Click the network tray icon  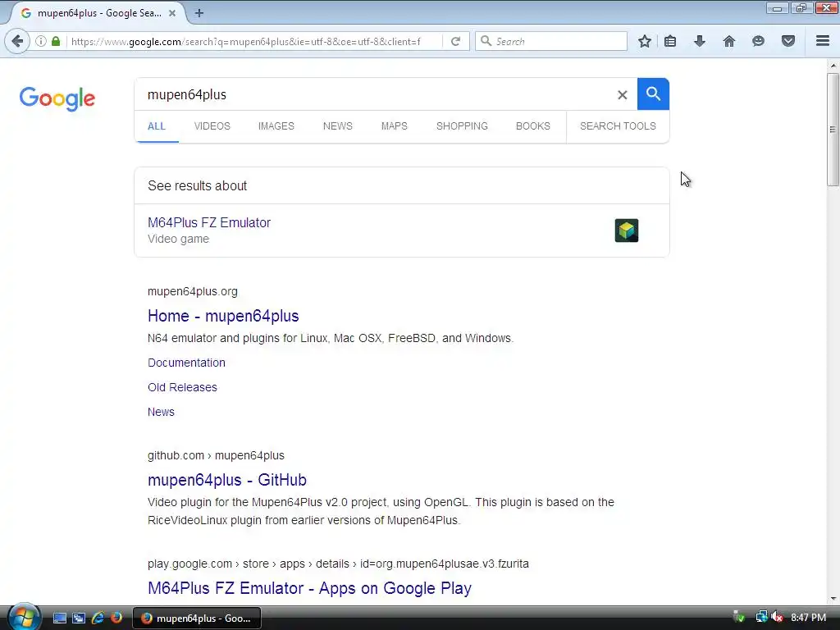click(x=761, y=618)
